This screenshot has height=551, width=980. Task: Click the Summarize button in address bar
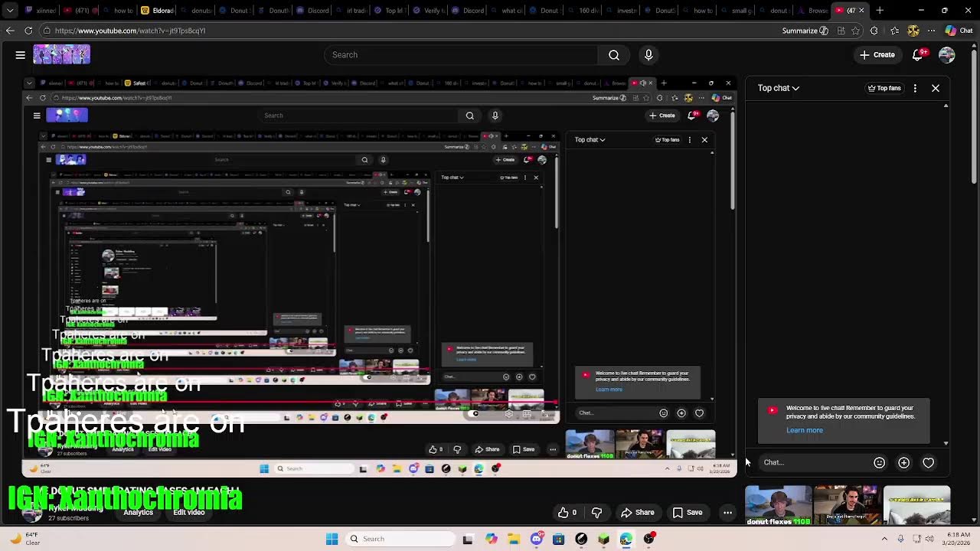click(805, 31)
